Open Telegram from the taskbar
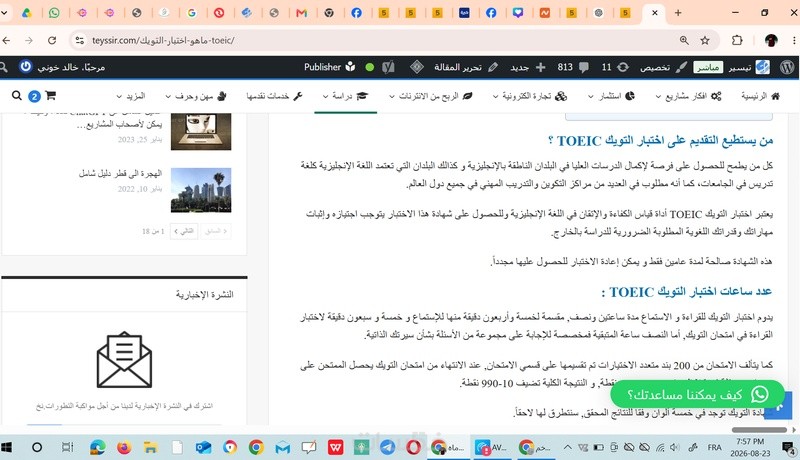This screenshot has height=460, width=800. [387, 447]
